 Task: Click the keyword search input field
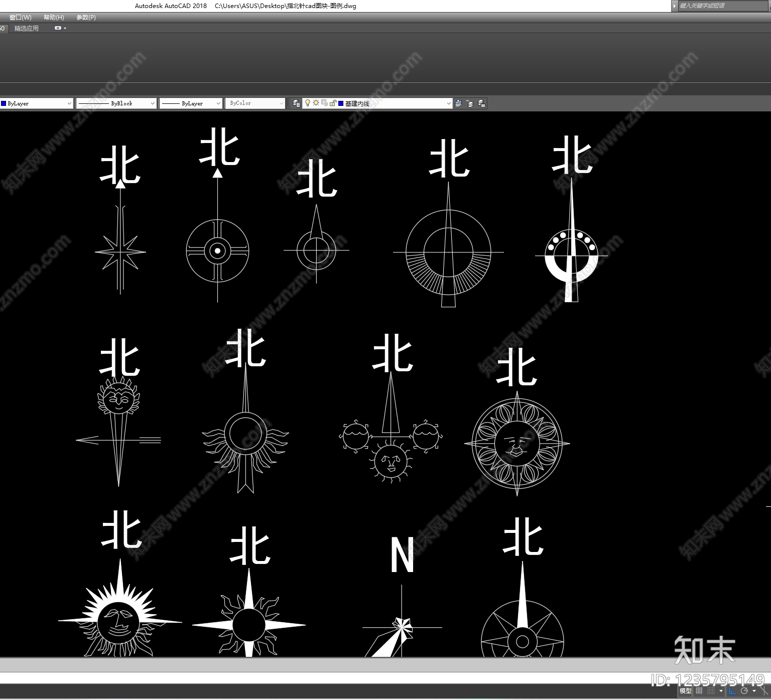click(723, 6)
